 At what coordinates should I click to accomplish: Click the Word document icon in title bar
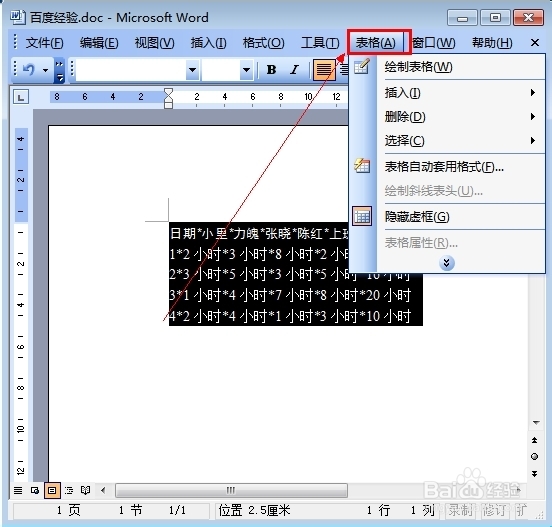pos(17,17)
